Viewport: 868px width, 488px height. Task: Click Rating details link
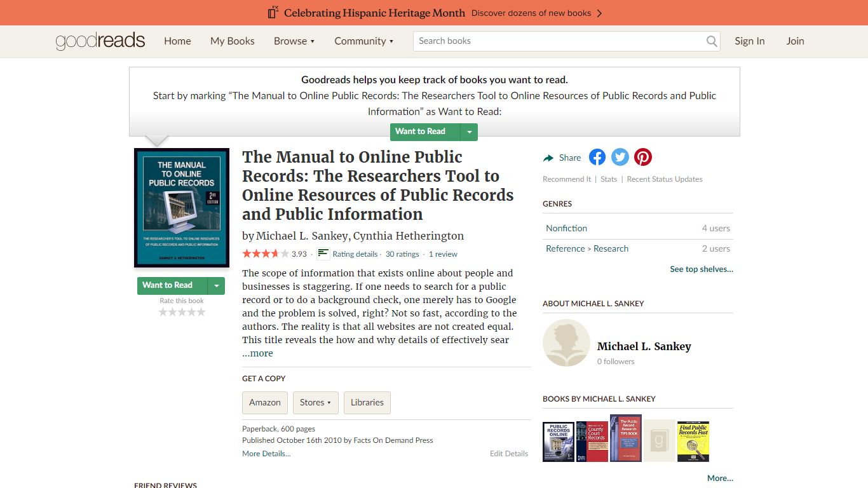(355, 254)
